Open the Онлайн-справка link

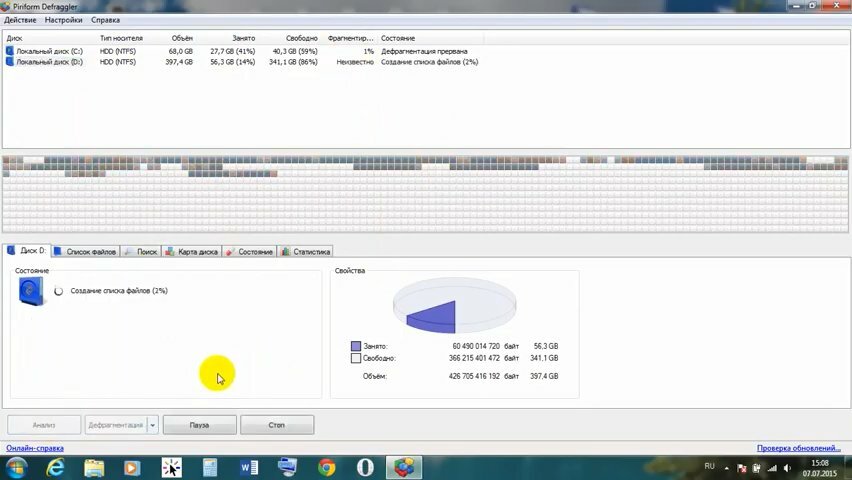coord(35,448)
